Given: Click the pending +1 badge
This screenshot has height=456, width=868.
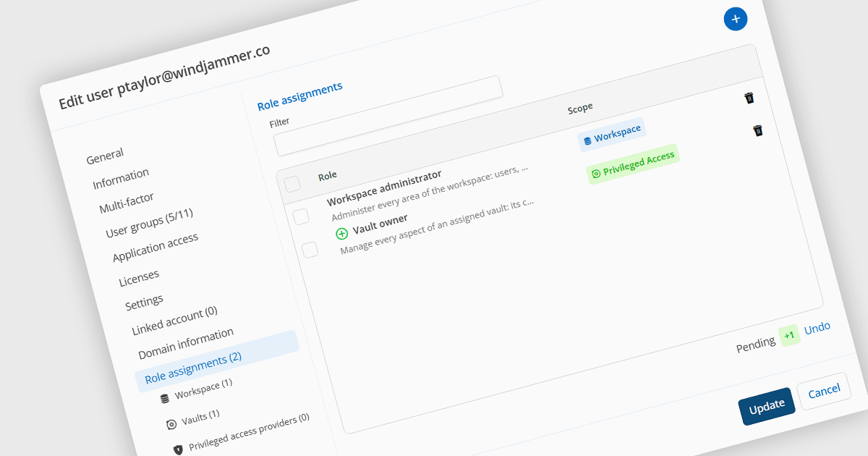Looking at the screenshot, I should (x=789, y=335).
